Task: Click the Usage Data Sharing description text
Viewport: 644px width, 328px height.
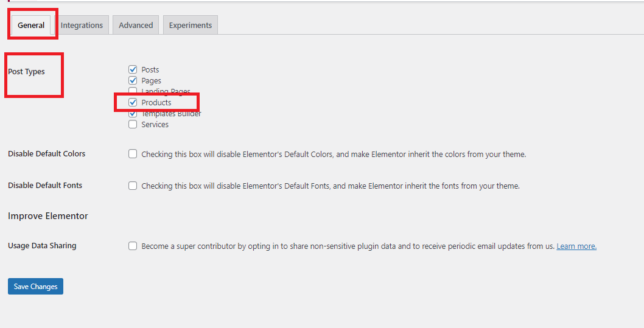Action: pos(348,246)
